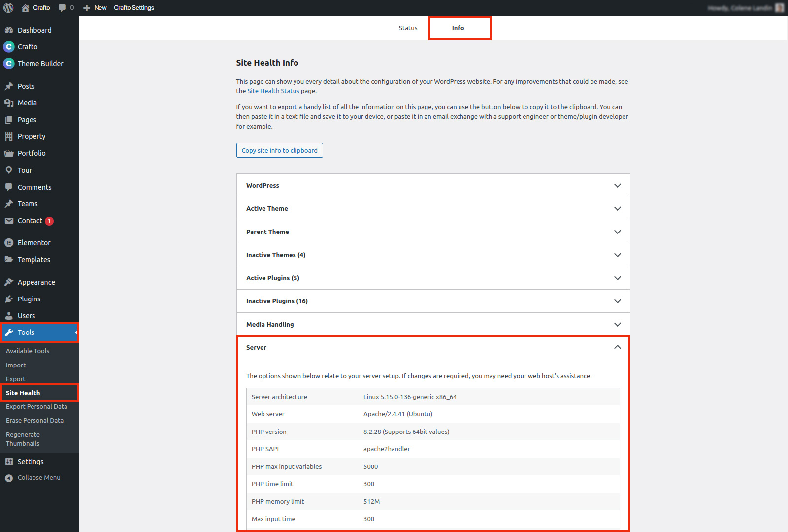Click the Copy site info to clipboard button
The height and width of the screenshot is (532, 788).
(279, 150)
